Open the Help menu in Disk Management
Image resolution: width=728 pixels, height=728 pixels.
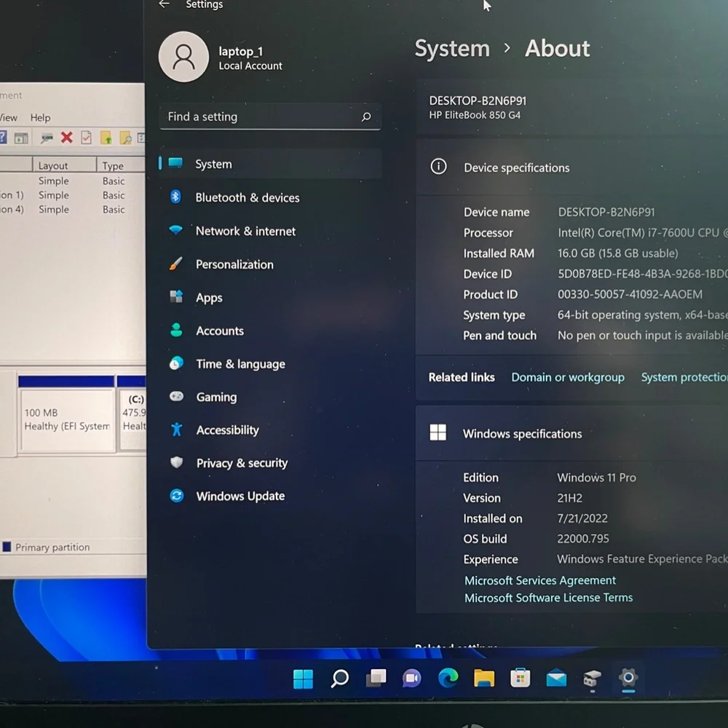click(x=40, y=118)
